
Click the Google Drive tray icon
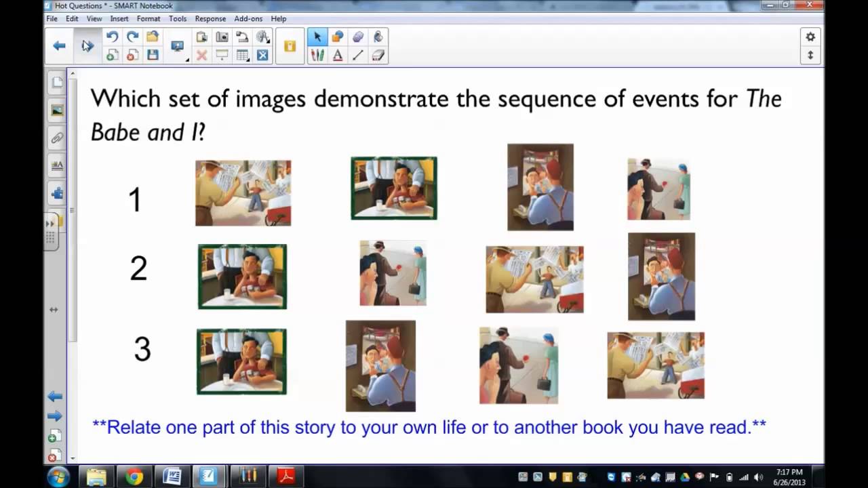[x=685, y=477]
